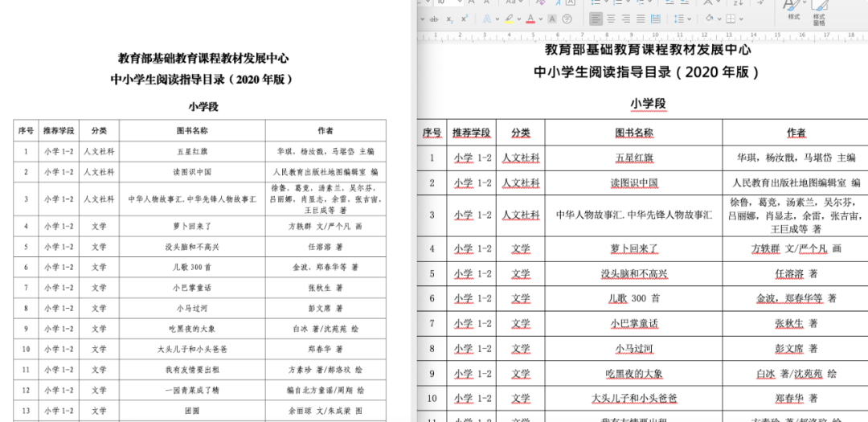Open highlight color dropdown arrow

[x=519, y=18]
